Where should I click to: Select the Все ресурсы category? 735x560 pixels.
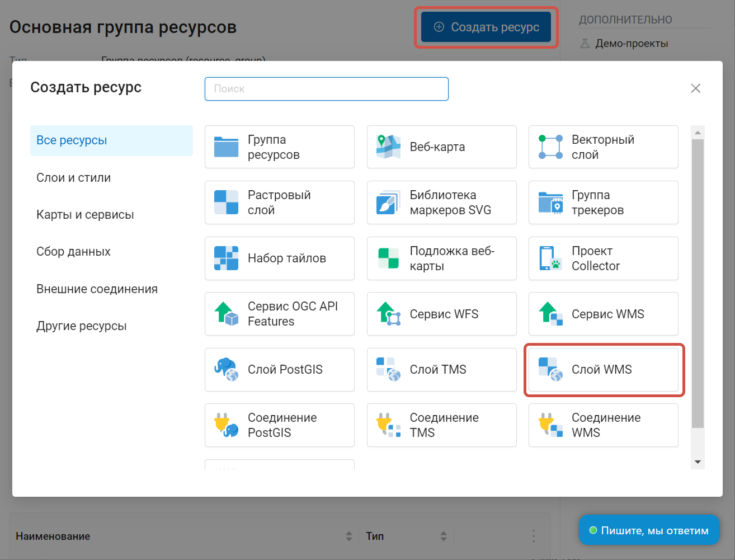pyautogui.click(x=111, y=140)
